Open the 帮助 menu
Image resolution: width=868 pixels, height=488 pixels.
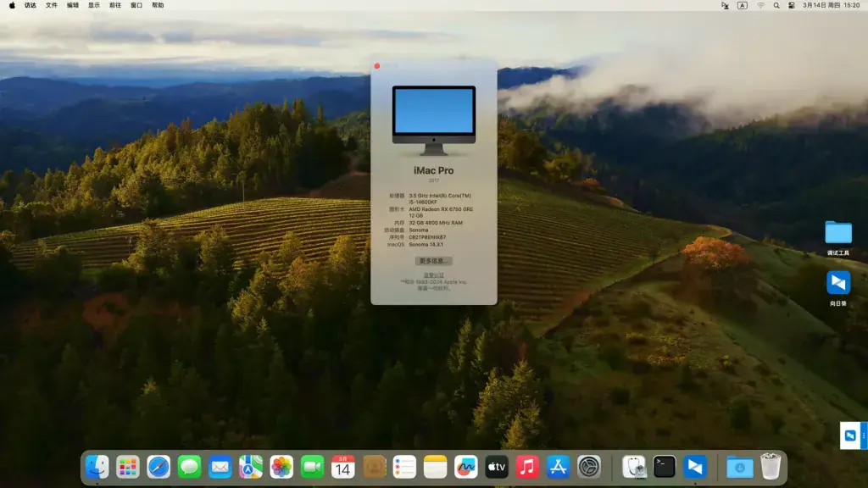(x=158, y=6)
